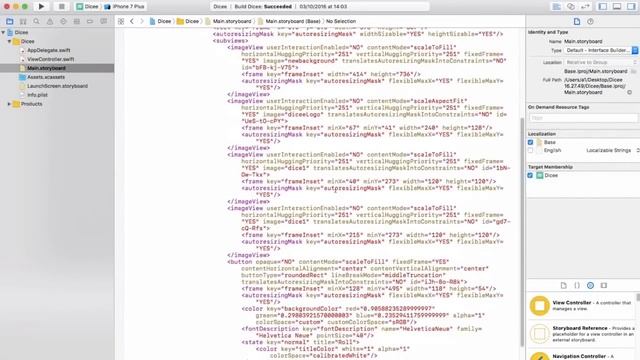Toggle the debug area visibility
This screenshot has width=640, height=360.
(617, 7)
